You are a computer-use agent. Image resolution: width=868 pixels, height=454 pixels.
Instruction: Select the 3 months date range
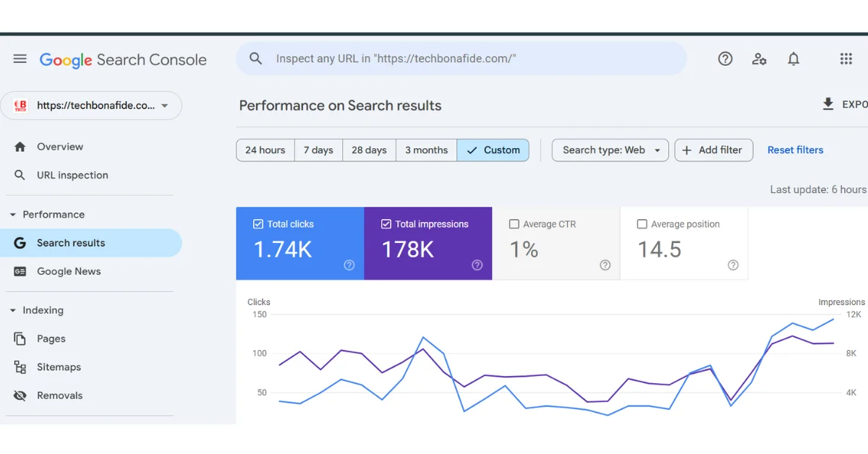point(426,150)
